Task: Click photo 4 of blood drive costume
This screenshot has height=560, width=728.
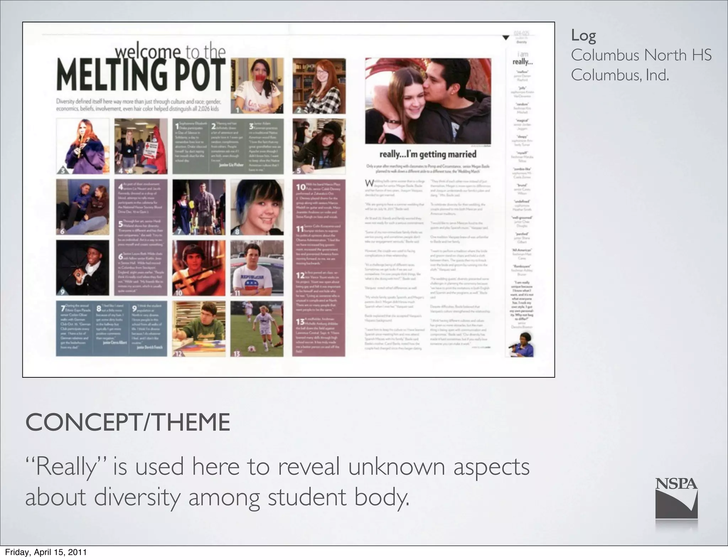Action: point(141,146)
